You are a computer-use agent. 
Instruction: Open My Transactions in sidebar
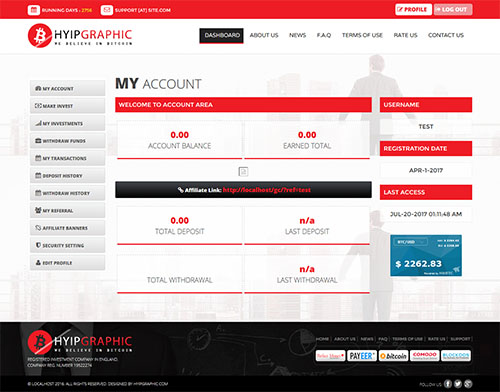point(67,158)
